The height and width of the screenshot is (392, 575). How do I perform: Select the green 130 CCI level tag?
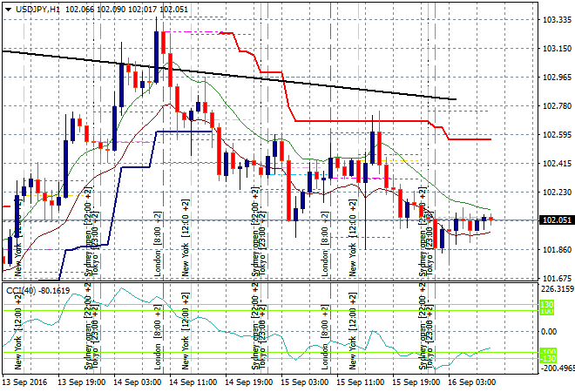click(547, 304)
